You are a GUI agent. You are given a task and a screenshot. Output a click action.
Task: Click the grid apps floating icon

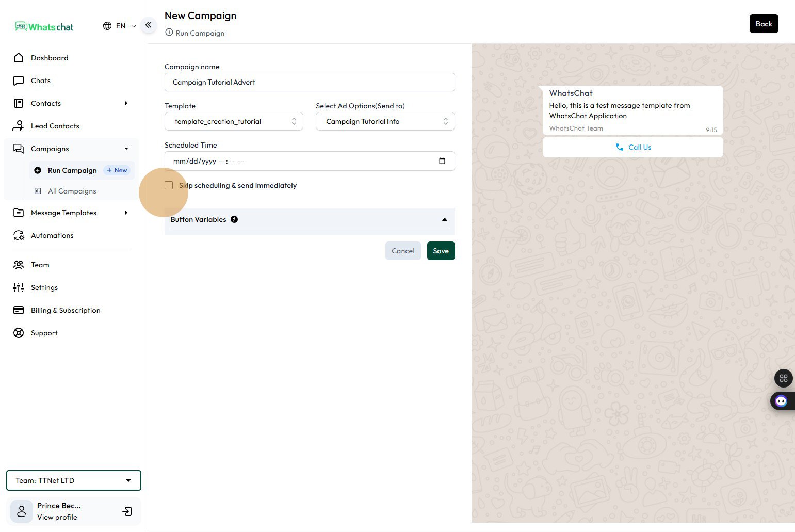[x=783, y=378]
